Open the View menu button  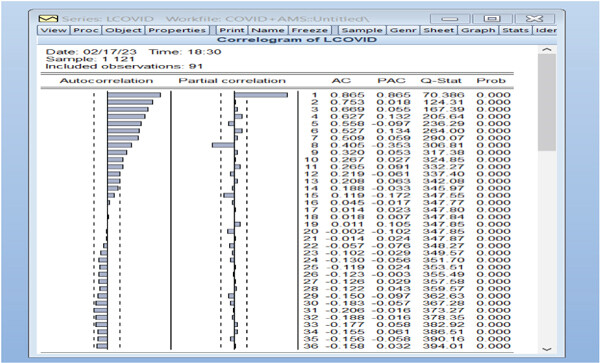pyautogui.click(x=54, y=30)
